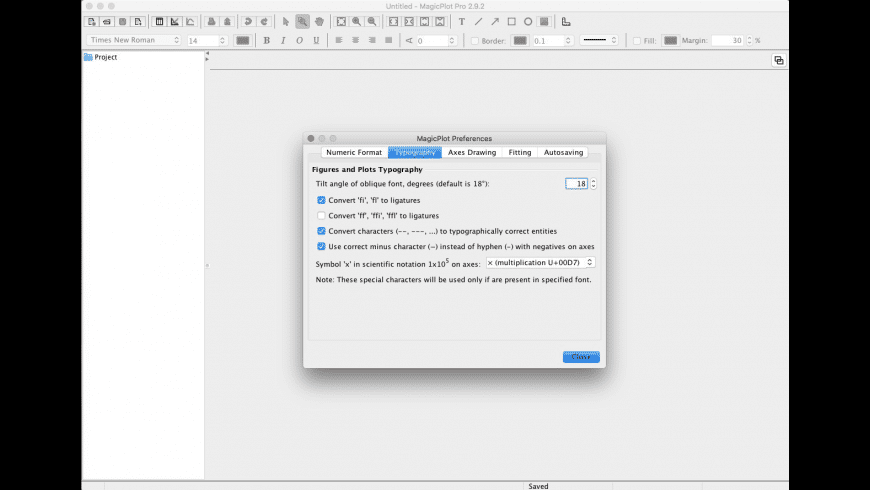Open the Times New Roman font dropdown
The image size is (870, 490).
(134, 41)
